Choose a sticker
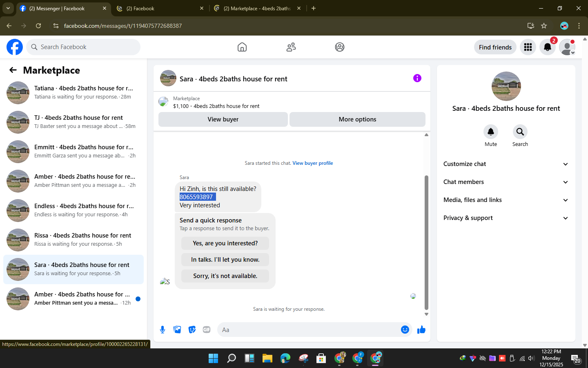 pyautogui.click(x=192, y=330)
